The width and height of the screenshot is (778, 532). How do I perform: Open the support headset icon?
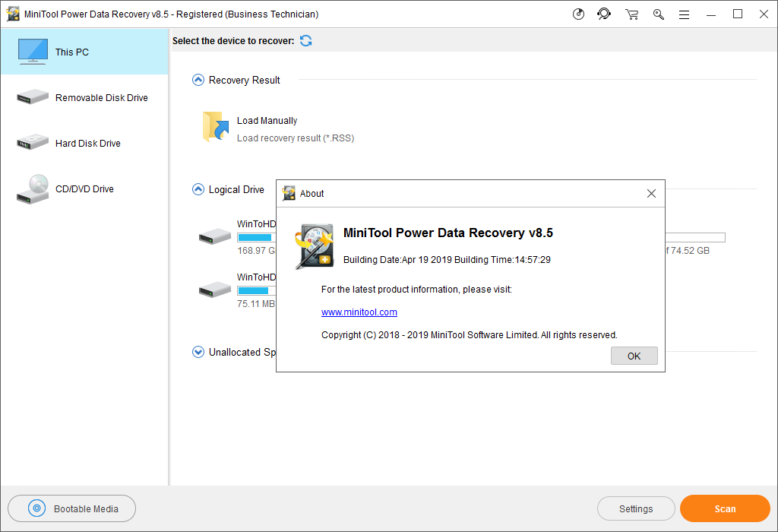pos(604,14)
